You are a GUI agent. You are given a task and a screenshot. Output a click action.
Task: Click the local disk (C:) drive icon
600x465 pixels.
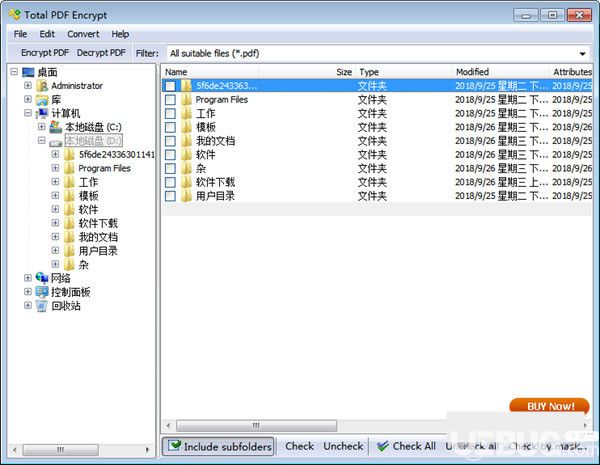coord(56,127)
